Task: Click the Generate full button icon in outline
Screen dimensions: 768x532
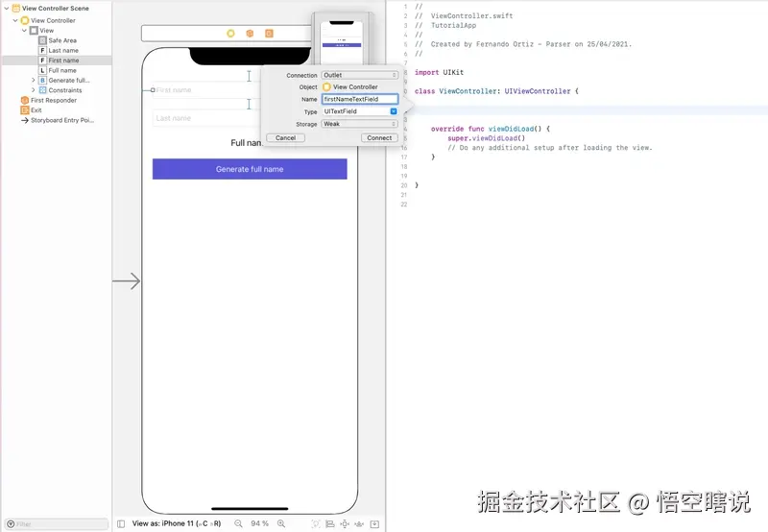Action: pyautogui.click(x=42, y=80)
